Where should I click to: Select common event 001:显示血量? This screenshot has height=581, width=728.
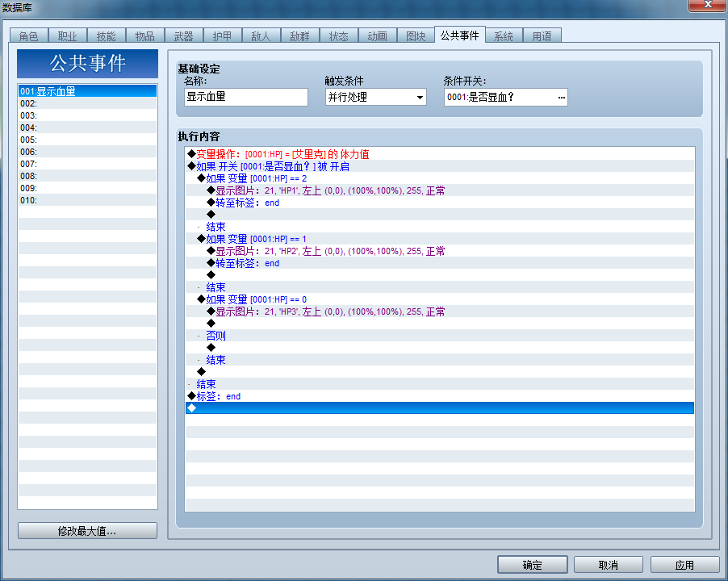pyautogui.click(x=87, y=91)
